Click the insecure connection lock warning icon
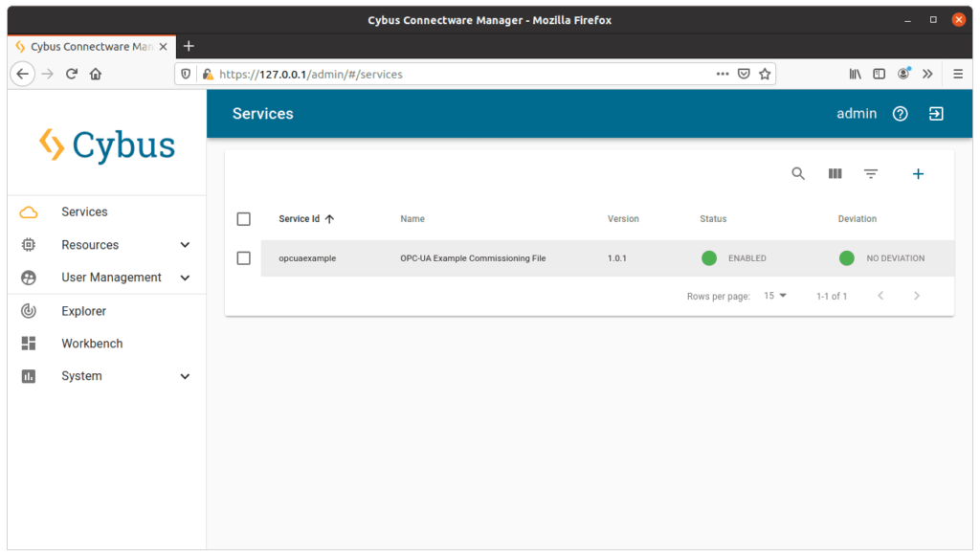Image resolution: width=980 pixels, height=557 pixels. 208,74
